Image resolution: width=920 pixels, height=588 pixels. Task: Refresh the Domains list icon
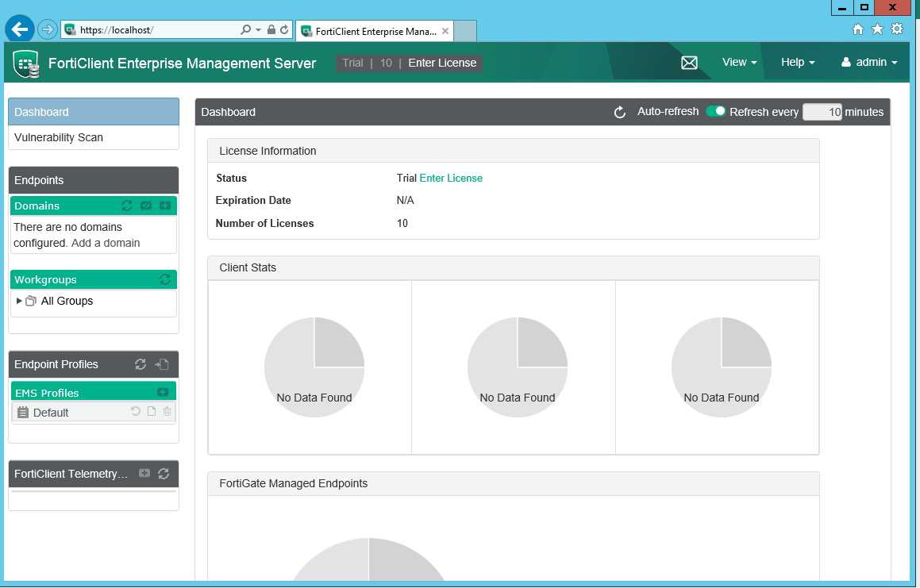(127, 206)
